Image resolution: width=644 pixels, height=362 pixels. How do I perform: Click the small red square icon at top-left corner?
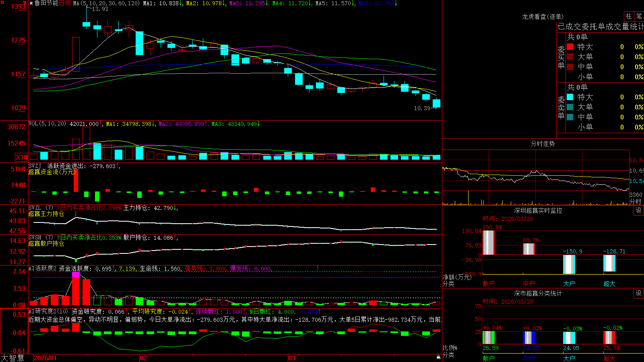[2, 2]
